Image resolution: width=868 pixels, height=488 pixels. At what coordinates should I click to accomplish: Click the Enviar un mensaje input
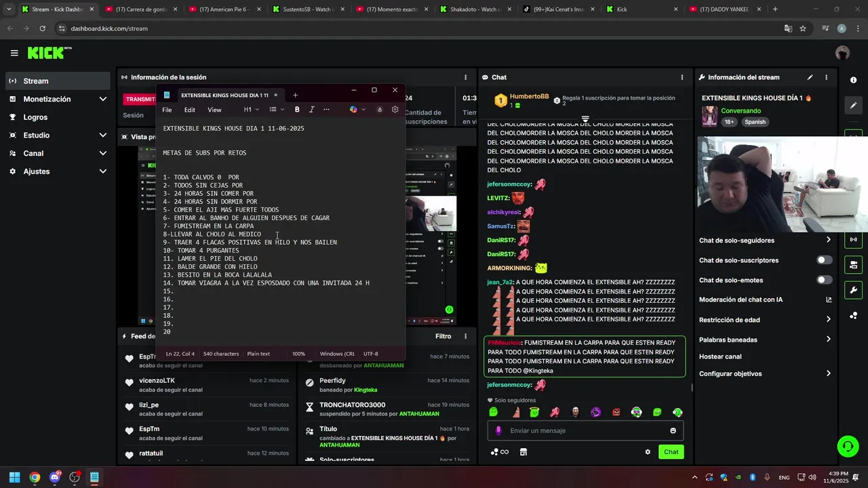tap(585, 430)
